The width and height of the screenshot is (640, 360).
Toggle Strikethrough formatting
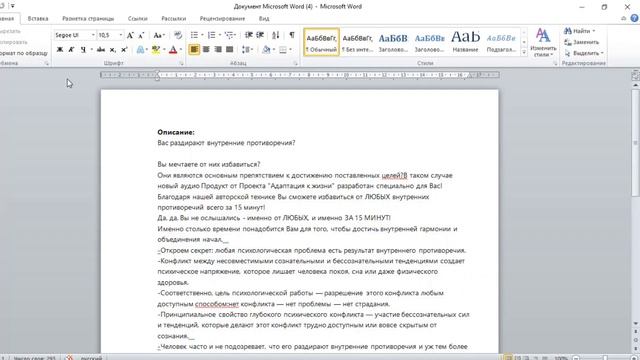coord(101,49)
